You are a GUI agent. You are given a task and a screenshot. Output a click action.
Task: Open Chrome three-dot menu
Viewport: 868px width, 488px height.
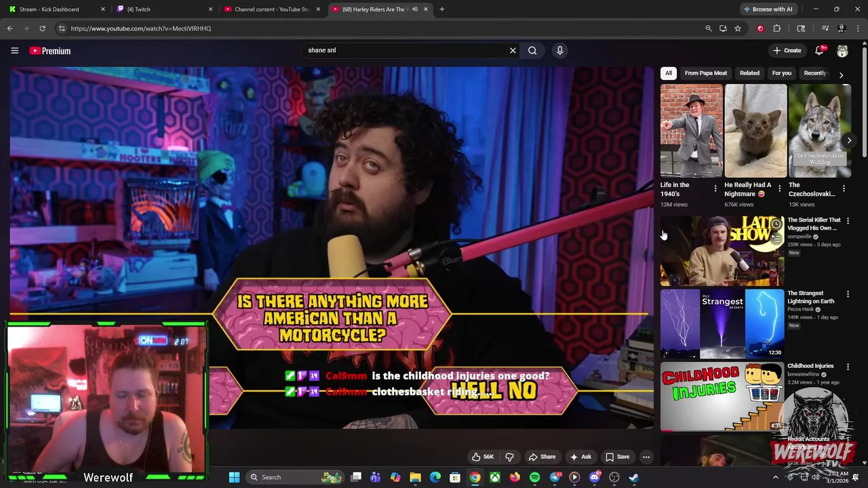(857, 28)
